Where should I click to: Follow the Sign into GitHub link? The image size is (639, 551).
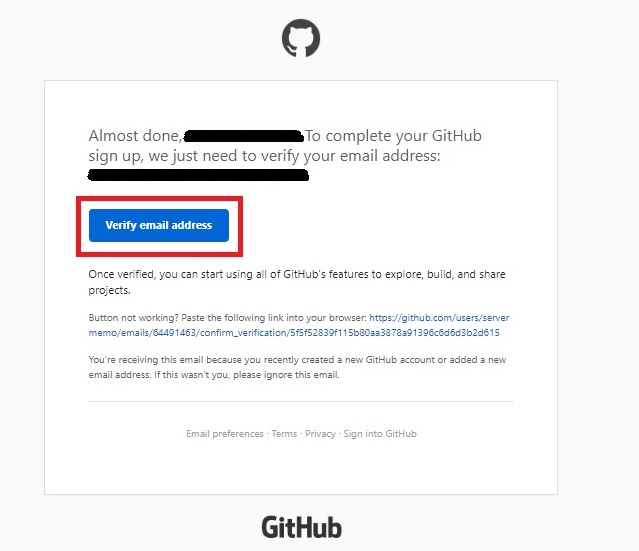[x=380, y=434]
